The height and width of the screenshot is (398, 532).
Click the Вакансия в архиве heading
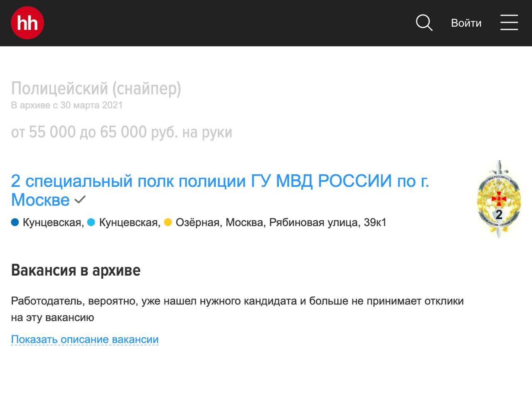click(76, 270)
